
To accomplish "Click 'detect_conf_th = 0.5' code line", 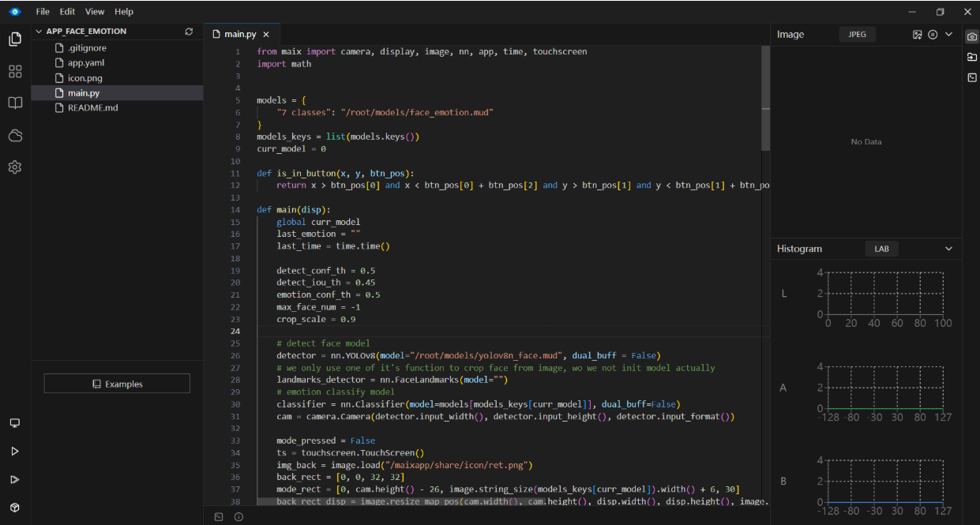I will coord(326,271).
